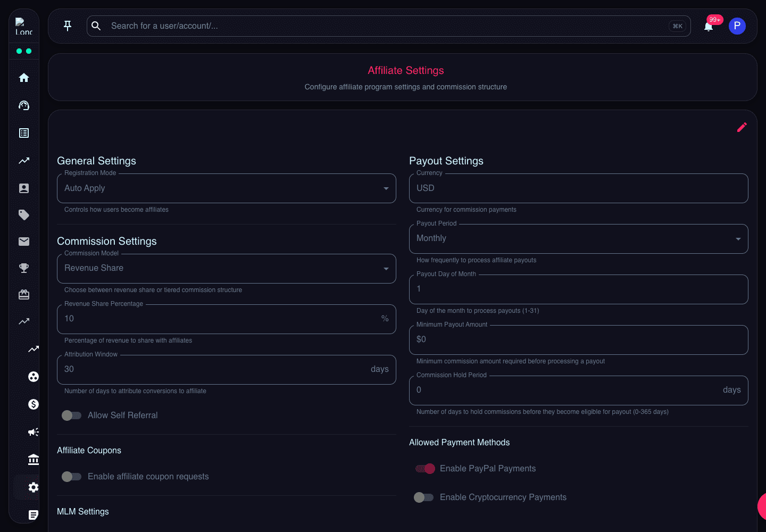Click the magnifier search icon
Viewport: 766px width, 532px height.
coord(96,26)
